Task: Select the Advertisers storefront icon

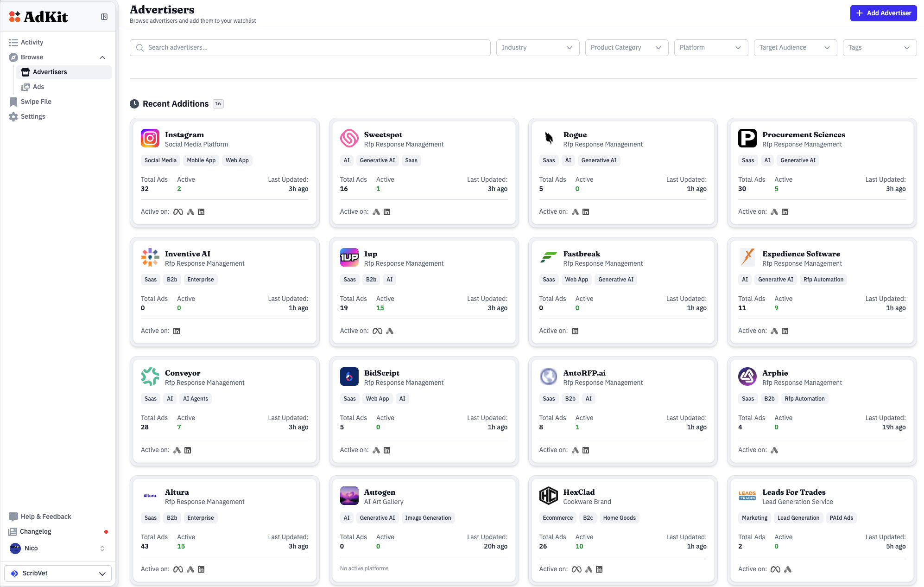Action: (x=25, y=72)
